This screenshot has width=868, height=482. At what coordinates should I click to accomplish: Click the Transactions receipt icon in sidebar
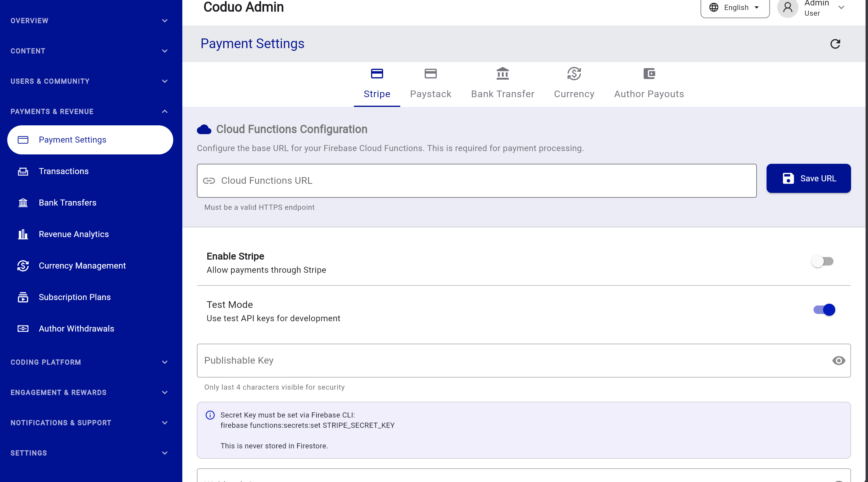pos(23,171)
